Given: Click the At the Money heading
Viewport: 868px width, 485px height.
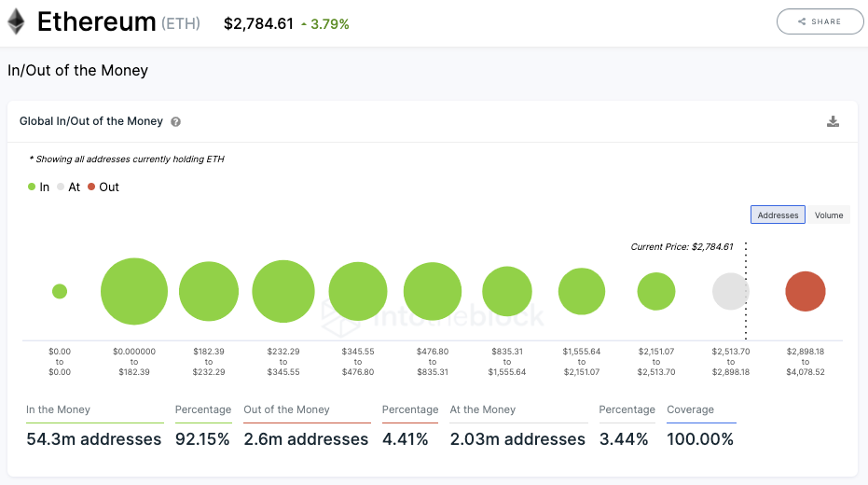Looking at the screenshot, I should click(483, 409).
